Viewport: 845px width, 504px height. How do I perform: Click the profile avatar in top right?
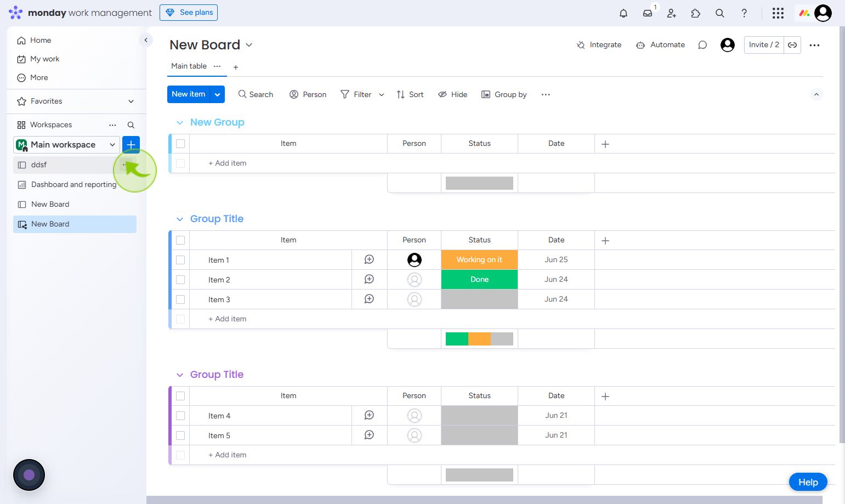[x=823, y=13]
